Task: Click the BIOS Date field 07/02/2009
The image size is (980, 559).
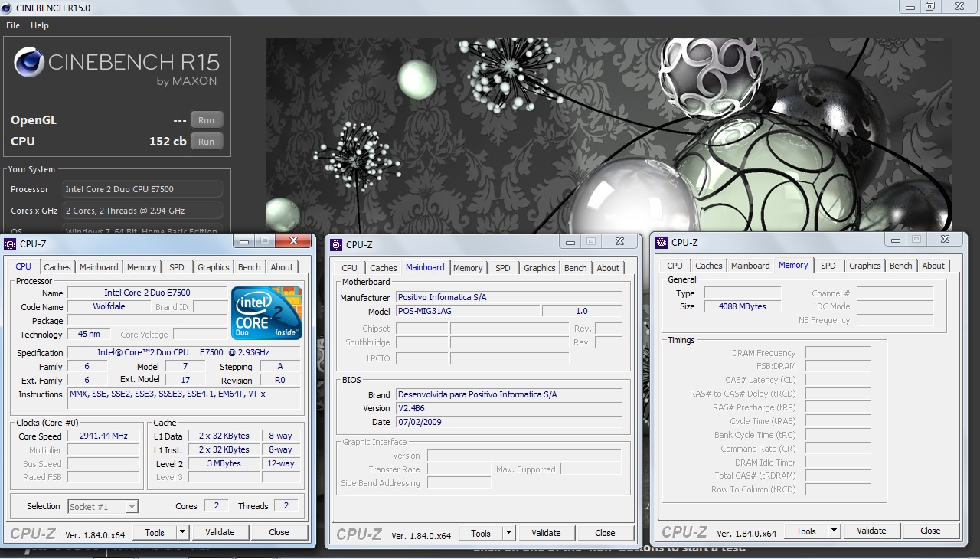Action: click(x=508, y=422)
